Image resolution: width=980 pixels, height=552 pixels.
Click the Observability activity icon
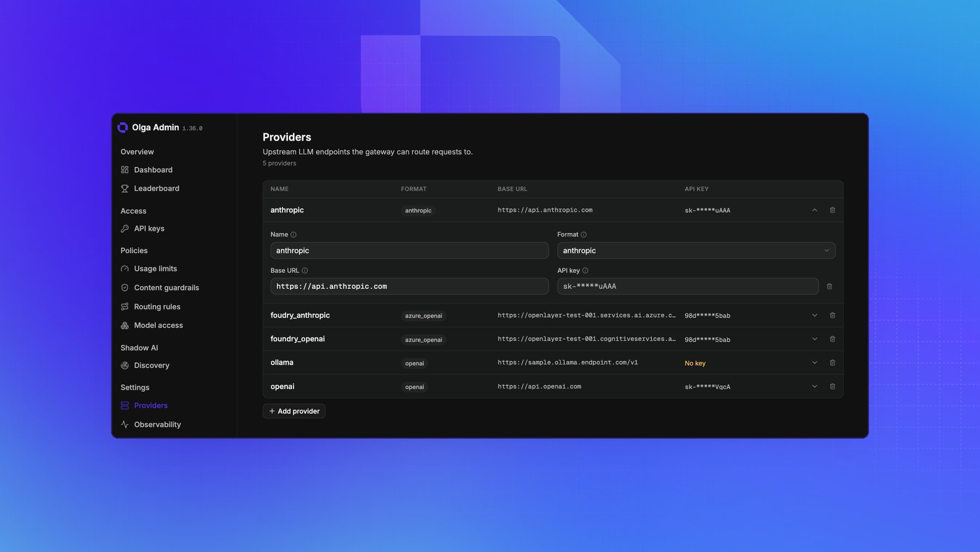(x=125, y=424)
